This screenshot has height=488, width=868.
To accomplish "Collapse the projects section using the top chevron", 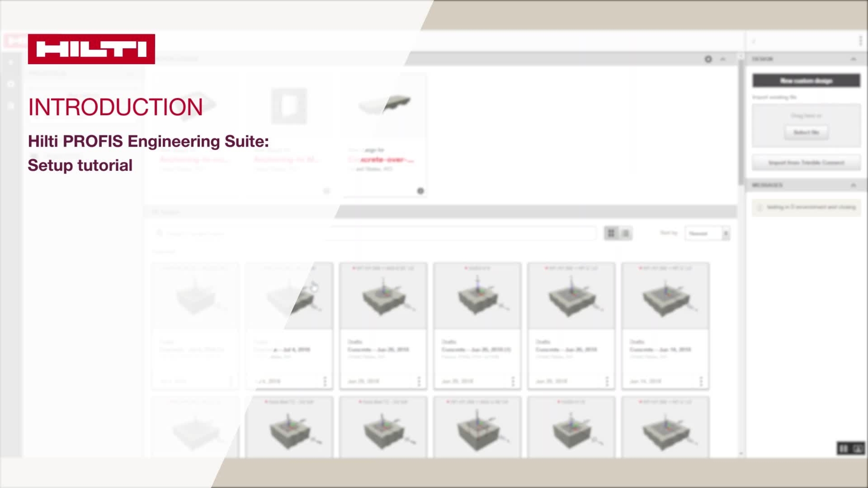I will tap(723, 59).
